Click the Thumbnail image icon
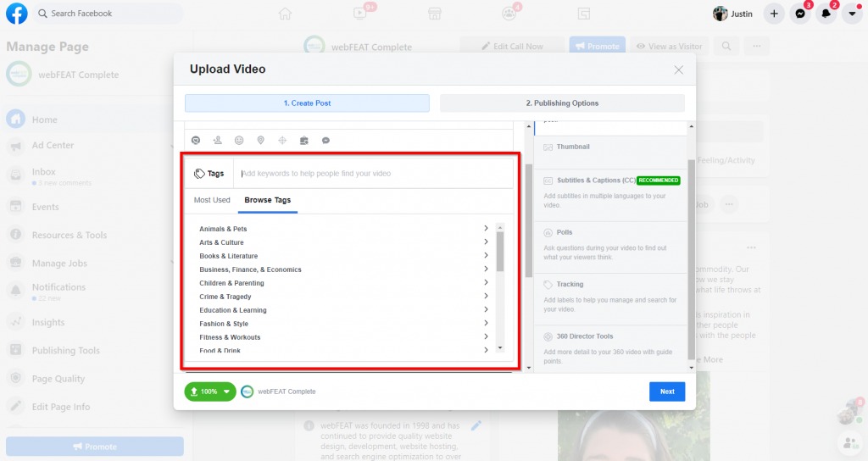Viewport: 868px width, 461px height. (x=548, y=147)
